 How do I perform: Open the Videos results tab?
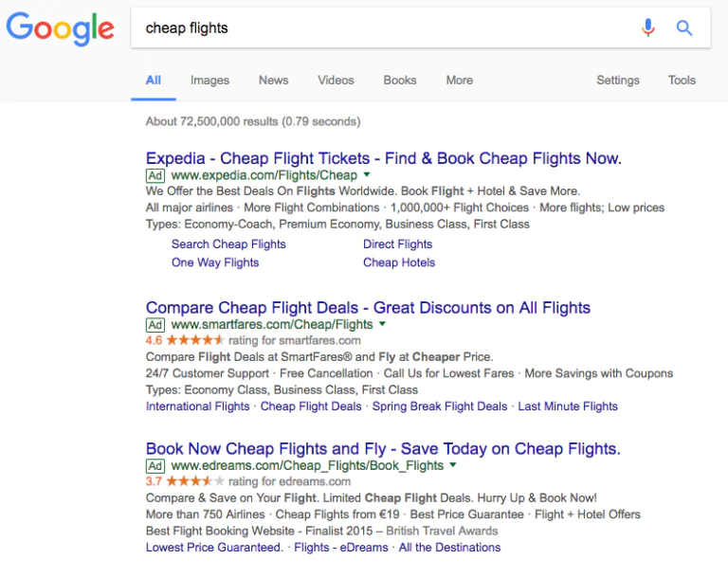click(336, 81)
